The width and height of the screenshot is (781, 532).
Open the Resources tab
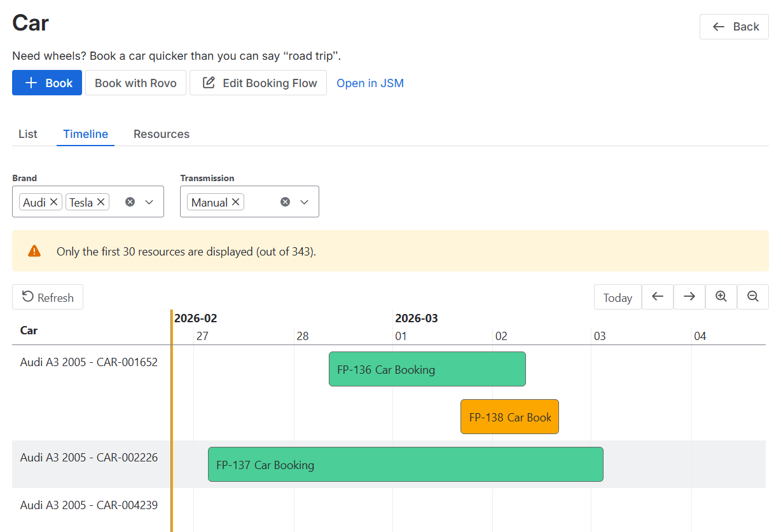[162, 134]
